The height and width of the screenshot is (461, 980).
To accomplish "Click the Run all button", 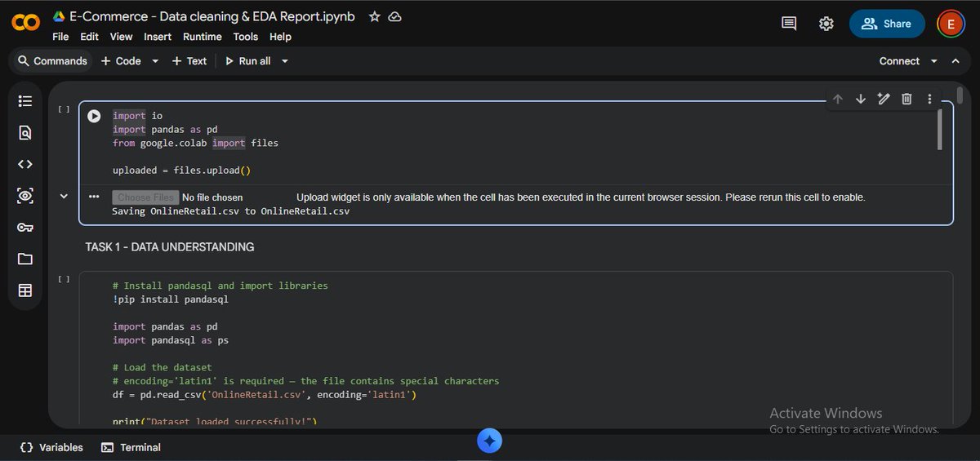I will click(247, 61).
